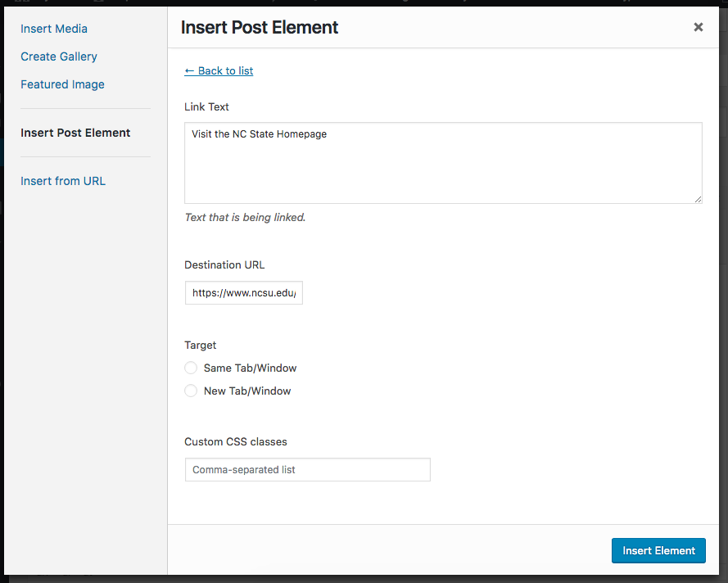Select the Same Tab/Window radio button
This screenshot has width=728, height=583.
point(191,368)
